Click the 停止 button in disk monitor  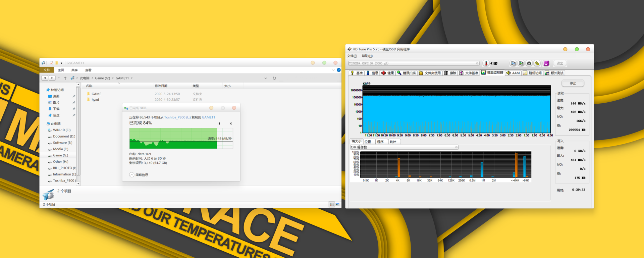[573, 83]
